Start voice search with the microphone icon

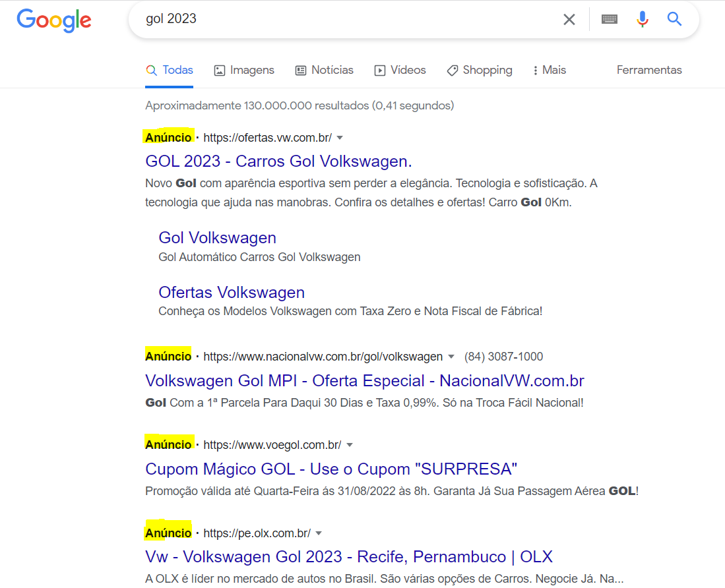point(643,19)
